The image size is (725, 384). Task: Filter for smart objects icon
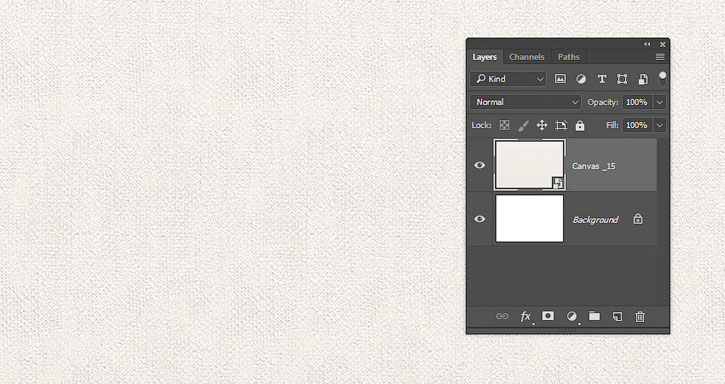(x=643, y=79)
